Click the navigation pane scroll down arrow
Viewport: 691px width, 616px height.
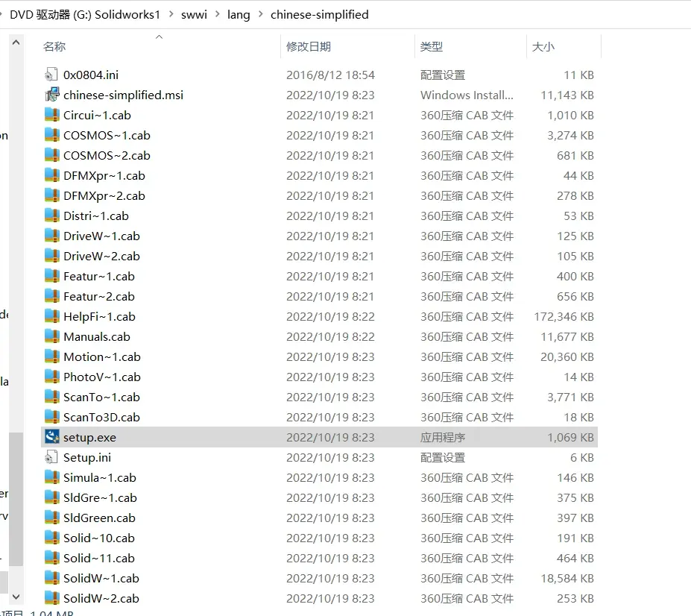[16, 597]
